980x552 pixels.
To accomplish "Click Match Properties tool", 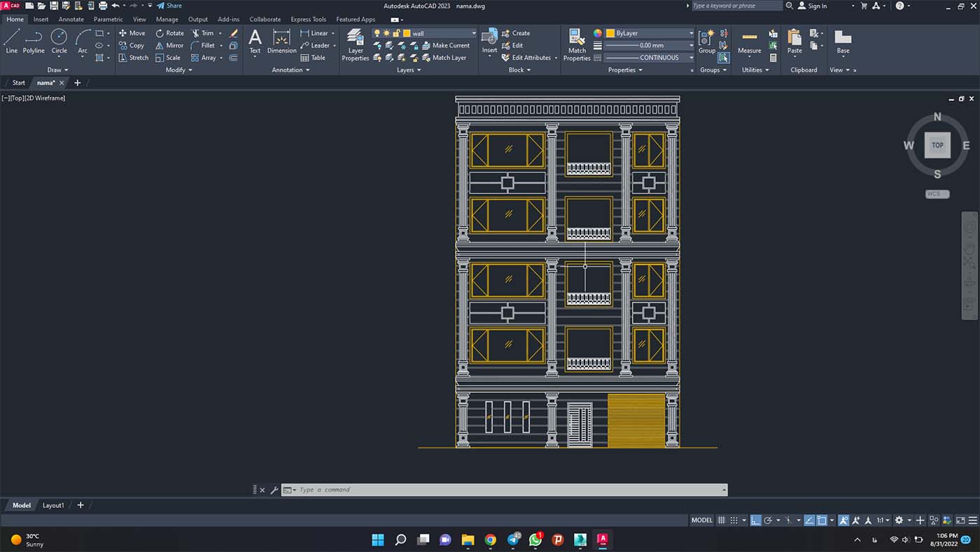I will pos(577,45).
